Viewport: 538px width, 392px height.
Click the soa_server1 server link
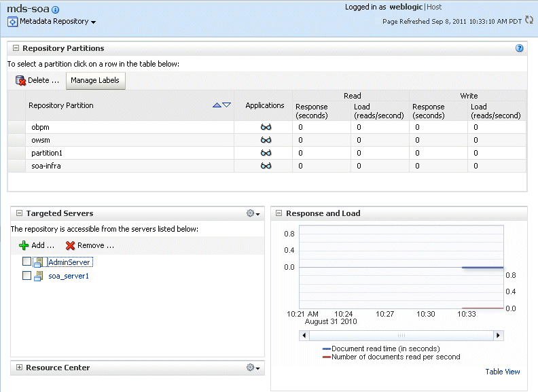click(69, 276)
